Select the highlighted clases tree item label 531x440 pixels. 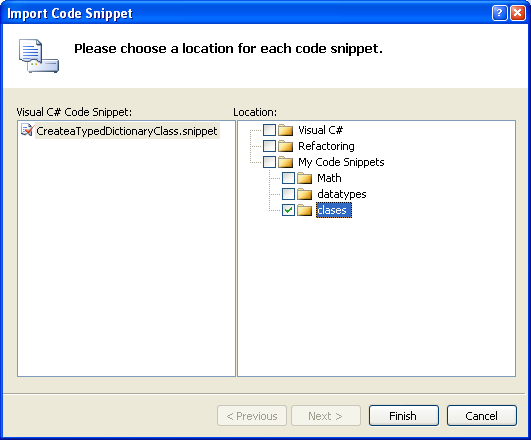click(334, 210)
